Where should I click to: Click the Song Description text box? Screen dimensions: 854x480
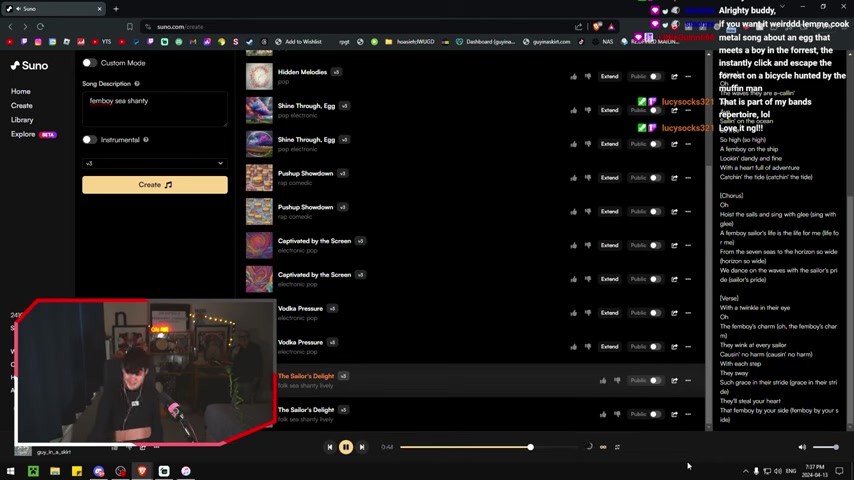click(155, 109)
